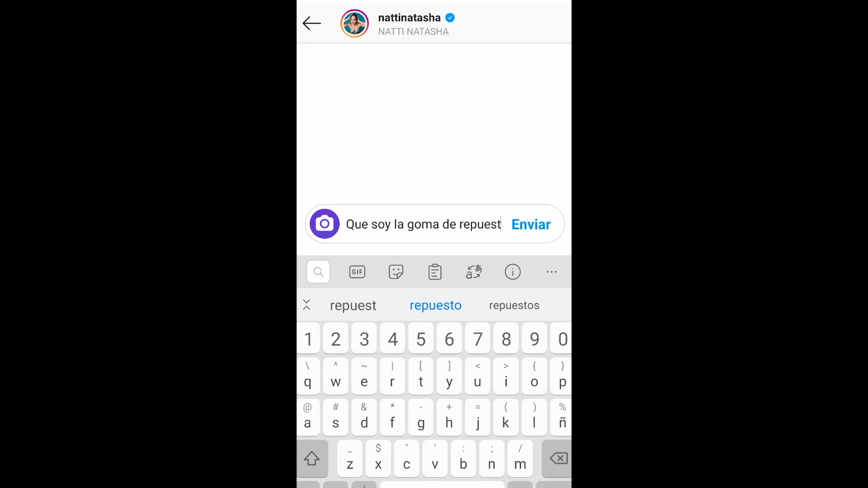Open GIF picker on keyboard
The width and height of the screenshot is (868, 488).
[357, 272]
